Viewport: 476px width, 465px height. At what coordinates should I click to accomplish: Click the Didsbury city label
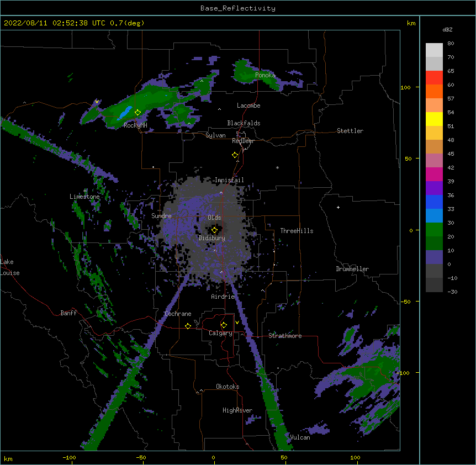coord(212,238)
